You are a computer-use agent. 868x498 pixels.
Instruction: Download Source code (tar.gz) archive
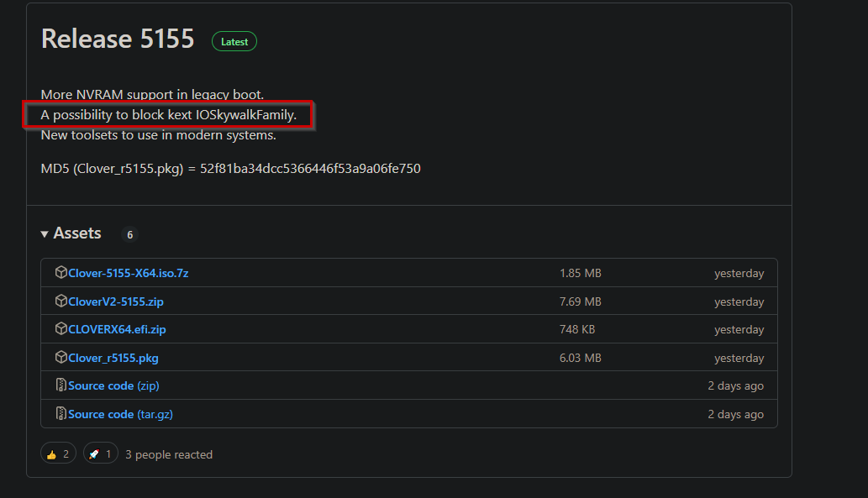120,414
